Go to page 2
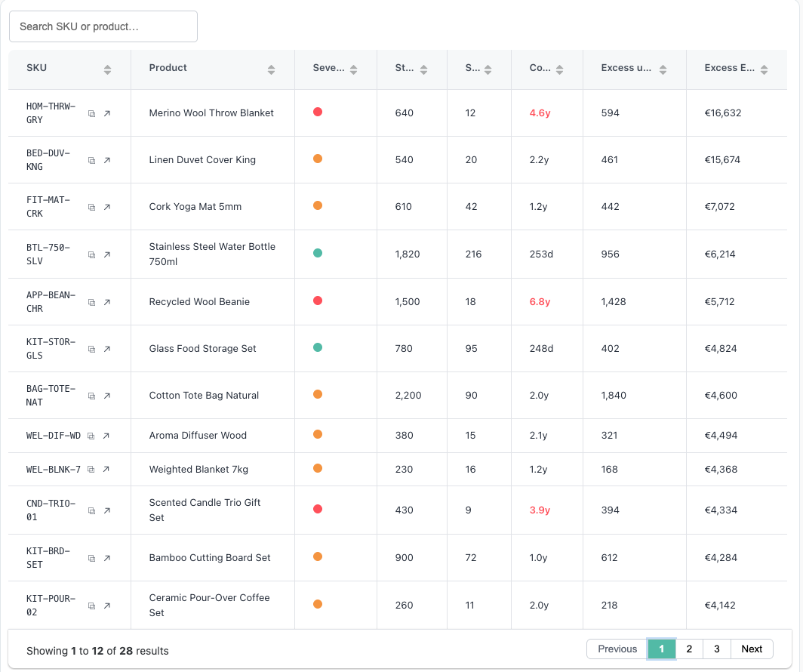This screenshot has width=803, height=672. pyautogui.click(x=689, y=649)
